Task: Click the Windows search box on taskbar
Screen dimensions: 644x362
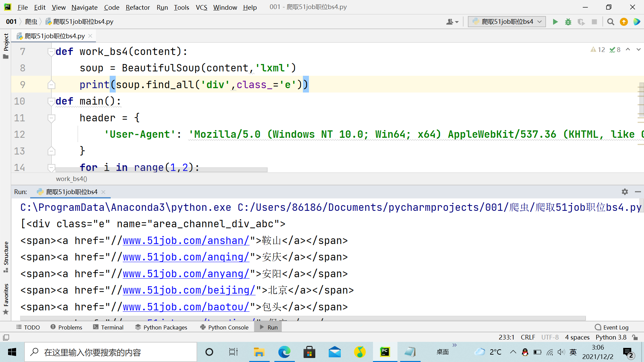Action: (111, 352)
